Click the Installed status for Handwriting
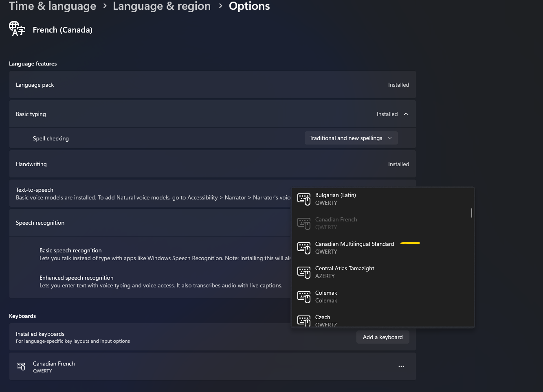The width and height of the screenshot is (543, 392). pyautogui.click(x=398, y=164)
